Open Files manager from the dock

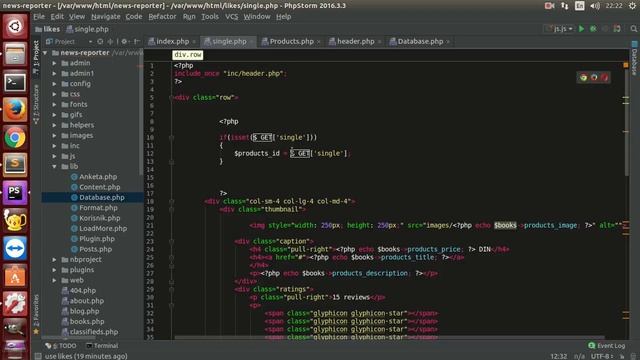pos(15,54)
